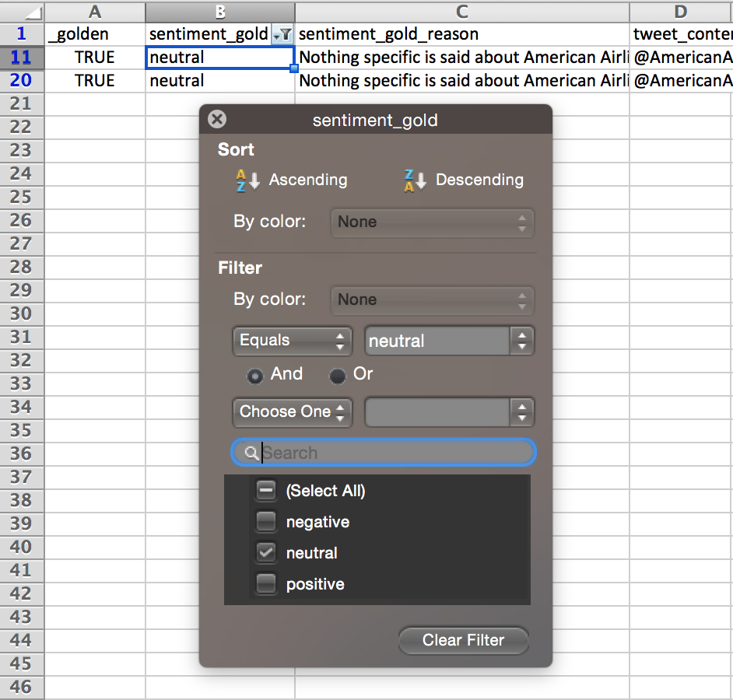Select column A header
Viewport: 733px width, 700px height.
point(95,12)
